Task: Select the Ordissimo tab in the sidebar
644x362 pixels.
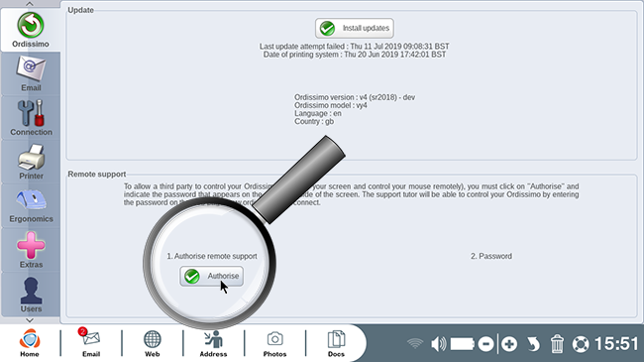Action: pyautogui.click(x=31, y=30)
